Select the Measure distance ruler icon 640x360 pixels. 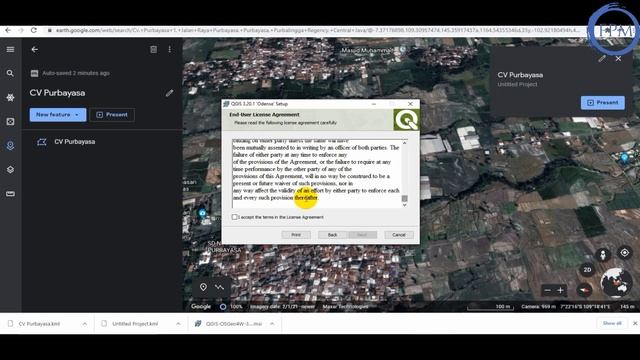[x=10, y=193]
